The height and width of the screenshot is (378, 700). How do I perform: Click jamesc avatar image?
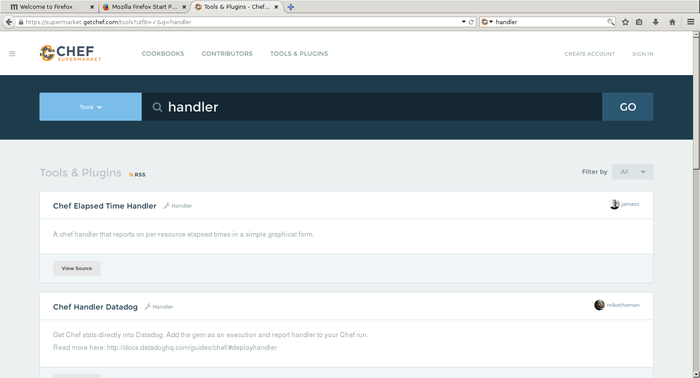point(614,204)
